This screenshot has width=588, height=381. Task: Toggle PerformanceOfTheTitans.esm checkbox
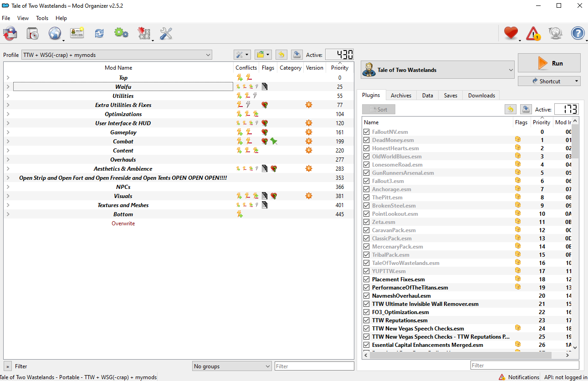[367, 287]
